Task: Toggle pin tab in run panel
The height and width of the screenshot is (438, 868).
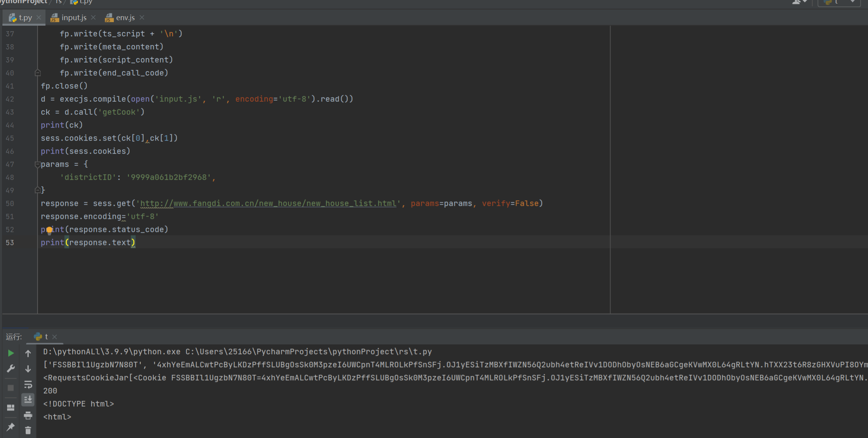Action: [11, 427]
